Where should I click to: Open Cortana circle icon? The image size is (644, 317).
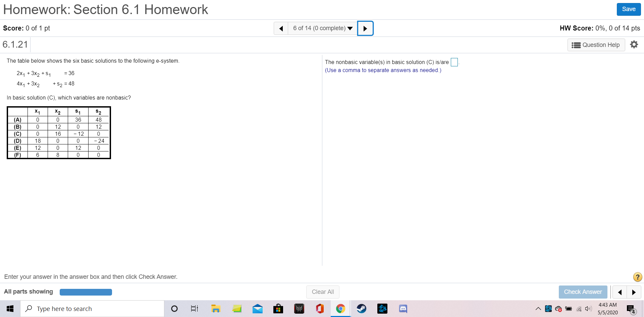tap(174, 309)
